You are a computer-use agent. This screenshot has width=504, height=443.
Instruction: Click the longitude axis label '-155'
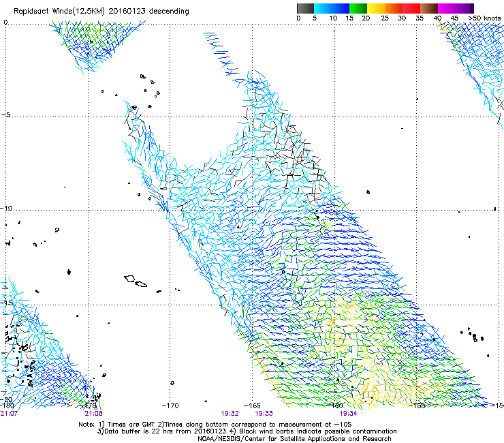tap(417, 406)
